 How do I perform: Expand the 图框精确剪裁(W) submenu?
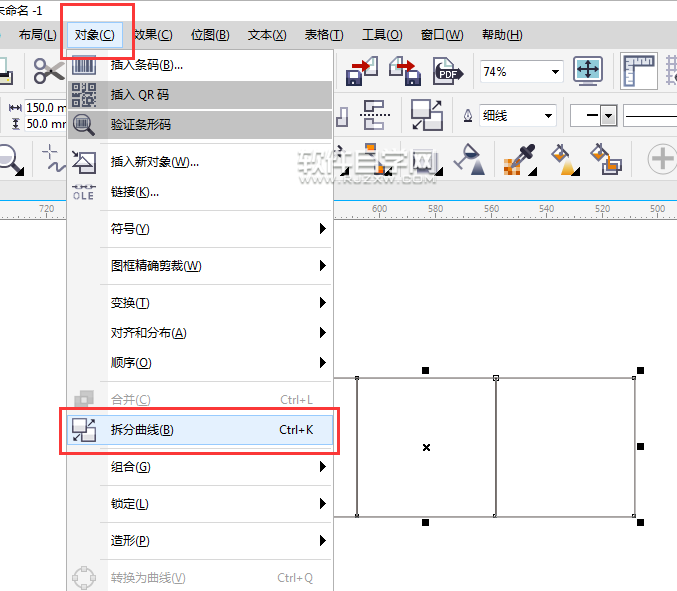click(x=200, y=266)
